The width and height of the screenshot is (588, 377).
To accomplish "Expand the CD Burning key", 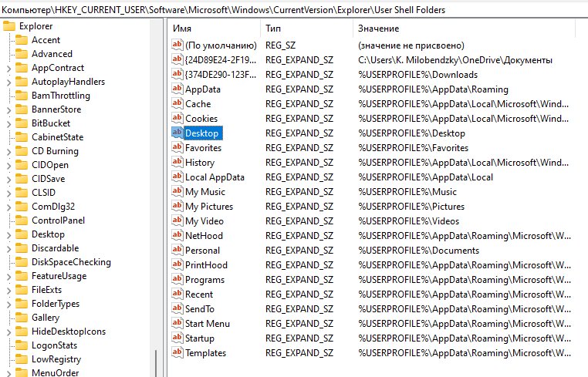I will [x=9, y=151].
